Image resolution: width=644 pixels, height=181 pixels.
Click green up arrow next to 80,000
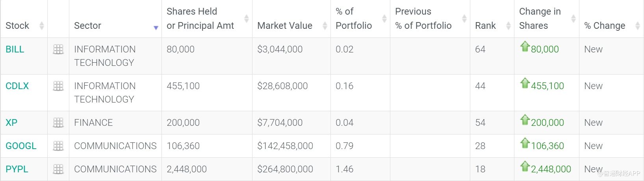point(525,47)
